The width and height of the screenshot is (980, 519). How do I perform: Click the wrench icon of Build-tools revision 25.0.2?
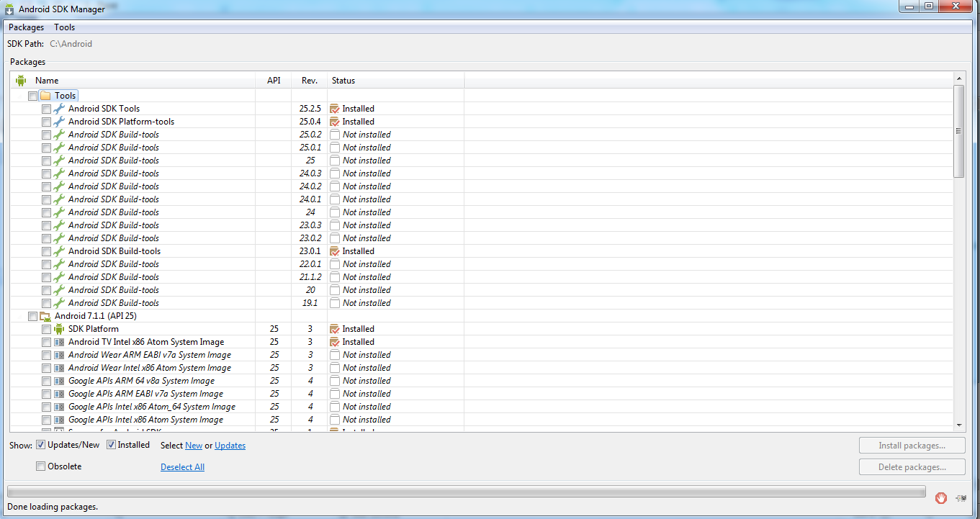(x=59, y=135)
